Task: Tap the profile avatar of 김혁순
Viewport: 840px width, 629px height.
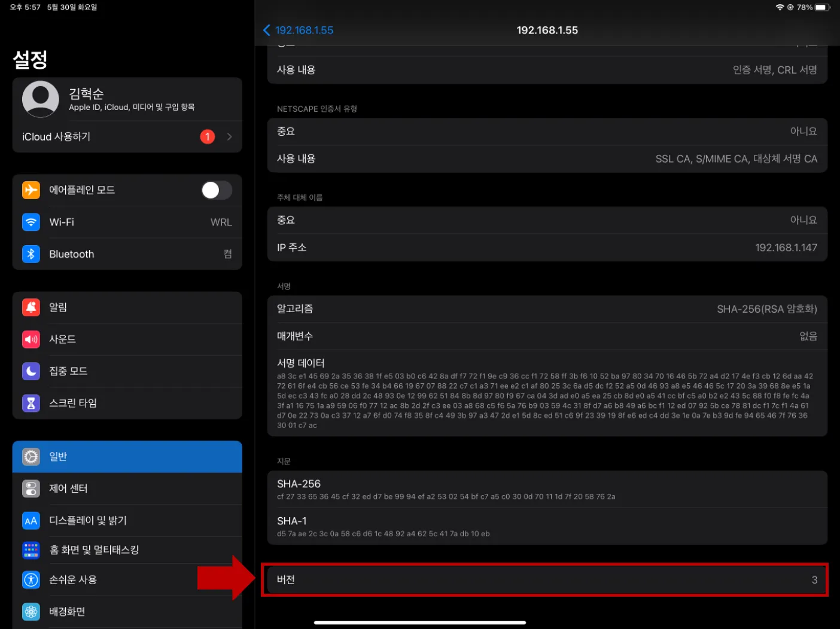Action: tap(41, 99)
